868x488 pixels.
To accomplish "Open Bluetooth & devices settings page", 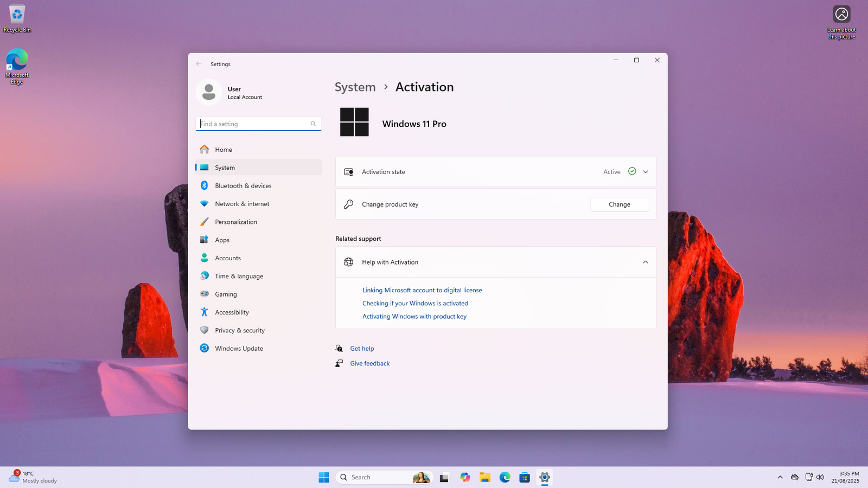I will tap(258, 185).
